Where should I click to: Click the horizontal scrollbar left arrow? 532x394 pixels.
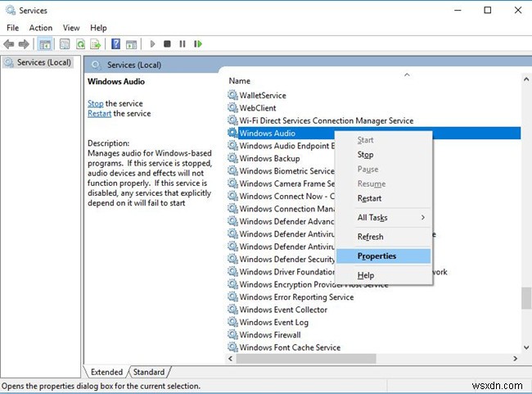coord(231,358)
